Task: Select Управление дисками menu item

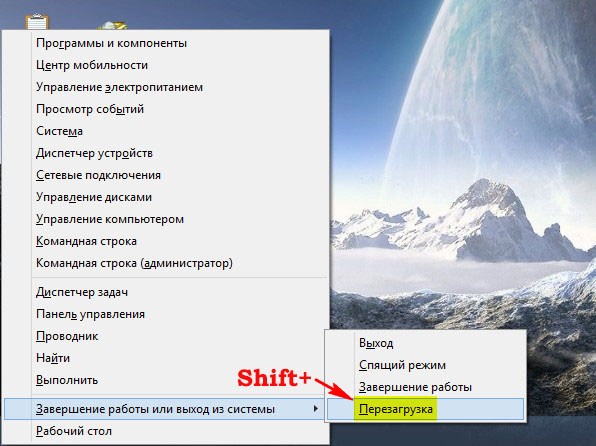Action: pyautogui.click(x=166, y=197)
